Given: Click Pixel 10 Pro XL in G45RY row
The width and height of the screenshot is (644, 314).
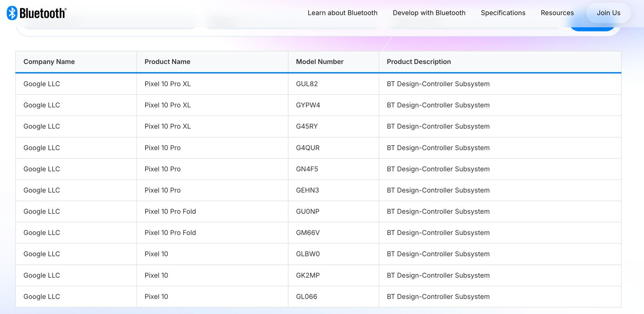Looking at the screenshot, I should pyautogui.click(x=167, y=127).
